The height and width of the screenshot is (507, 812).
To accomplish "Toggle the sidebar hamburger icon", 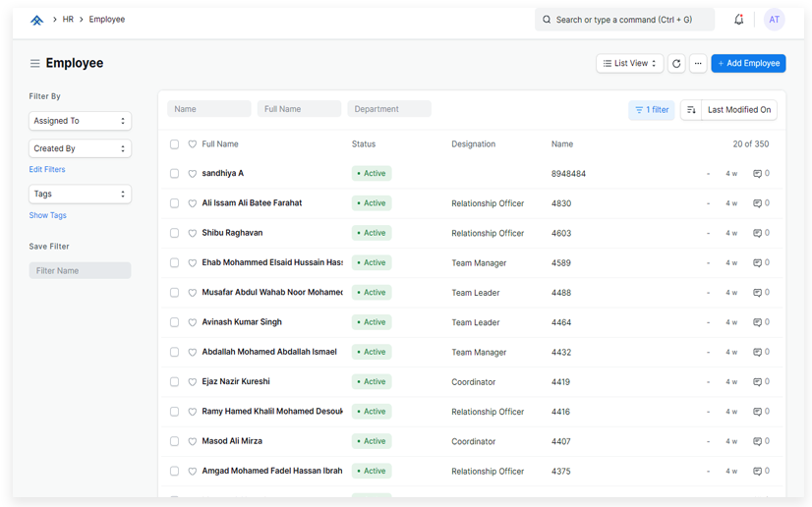I will click(x=34, y=64).
